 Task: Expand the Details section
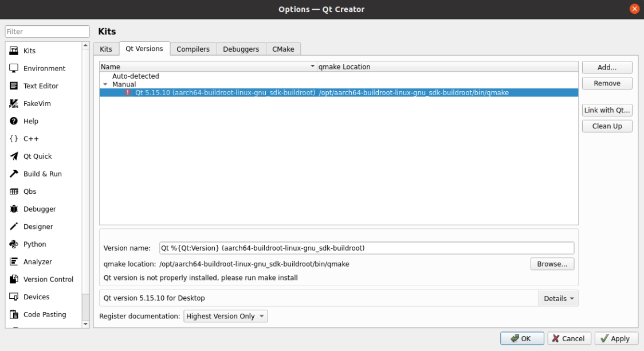[x=559, y=298]
